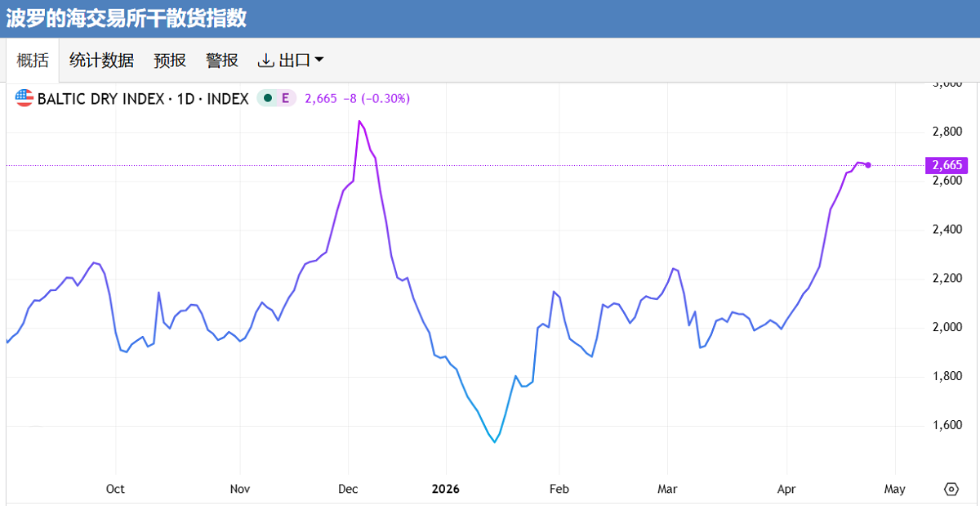Click the last data point dot on the chart line
980x506 pixels.
867,165
